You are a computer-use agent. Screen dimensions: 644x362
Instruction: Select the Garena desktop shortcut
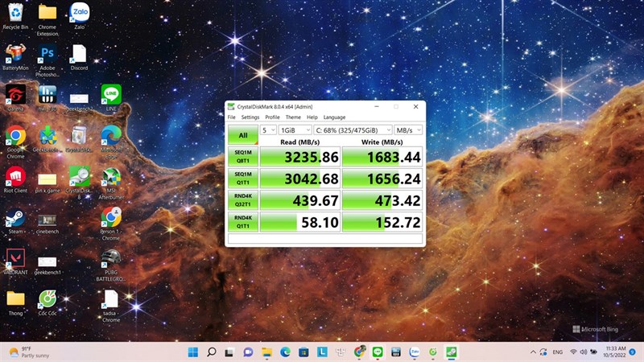click(15, 98)
